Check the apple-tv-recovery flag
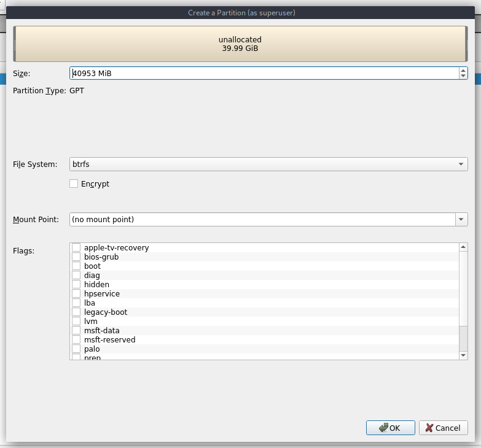The image size is (481, 448). pyautogui.click(x=76, y=248)
